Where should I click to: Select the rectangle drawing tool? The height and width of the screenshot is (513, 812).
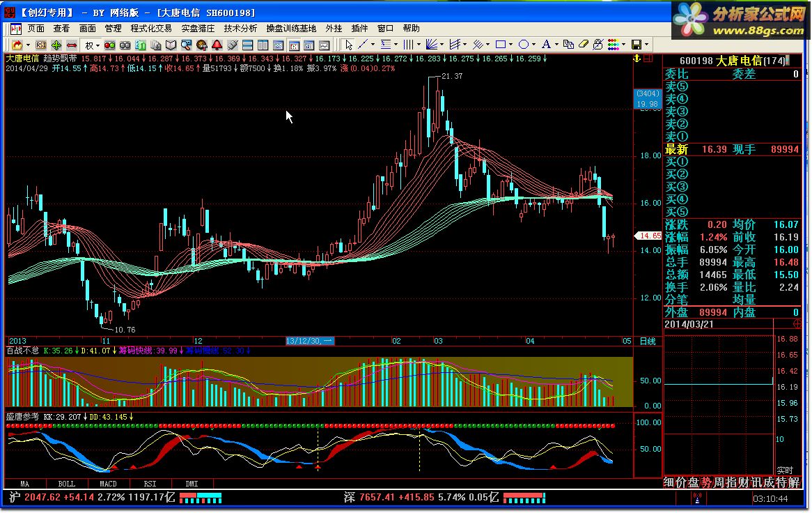point(501,45)
